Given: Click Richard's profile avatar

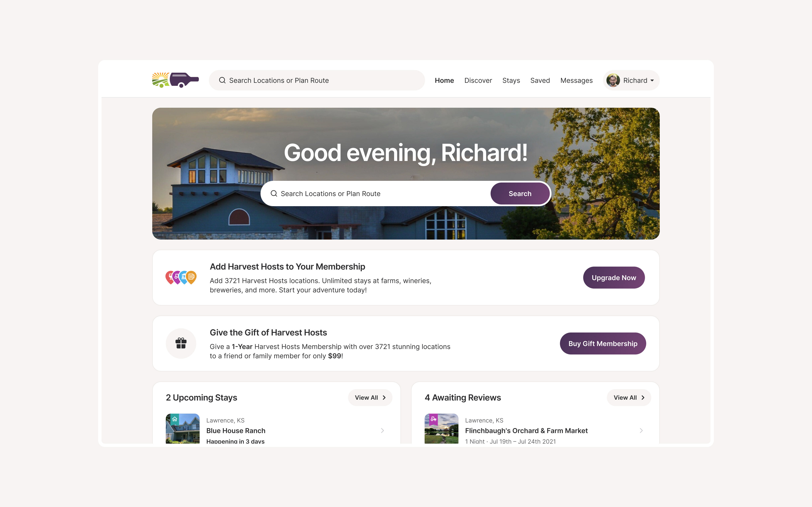Looking at the screenshot, I should tap(613, 80).
